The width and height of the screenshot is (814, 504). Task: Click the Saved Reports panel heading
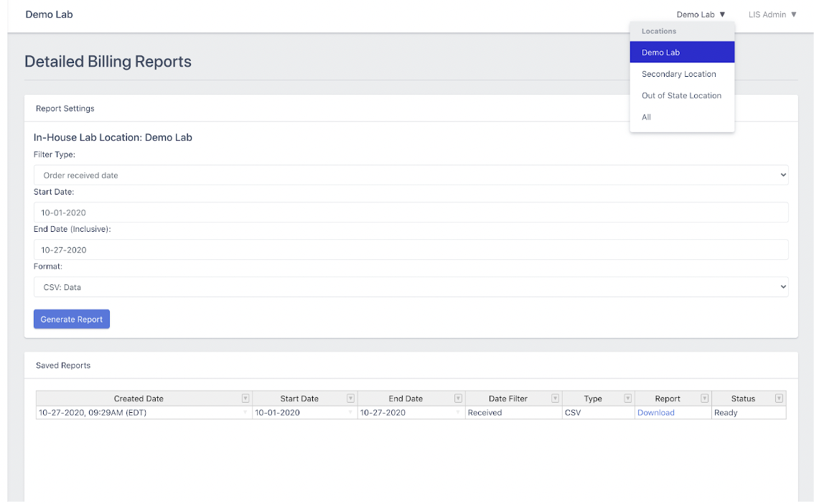pos(63,365)
